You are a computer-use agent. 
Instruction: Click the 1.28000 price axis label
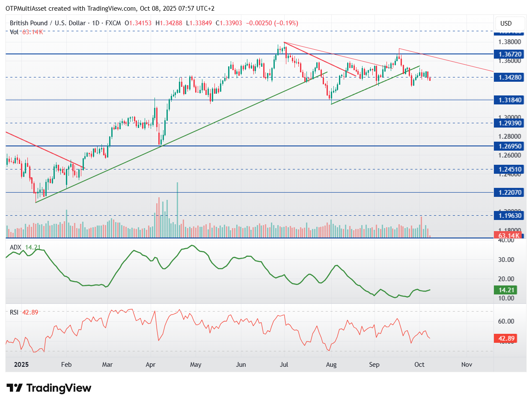(510, 137)
